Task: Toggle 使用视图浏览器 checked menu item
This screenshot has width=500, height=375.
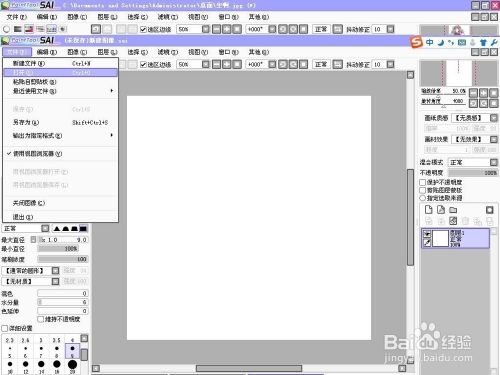Action: pos(60,154)
